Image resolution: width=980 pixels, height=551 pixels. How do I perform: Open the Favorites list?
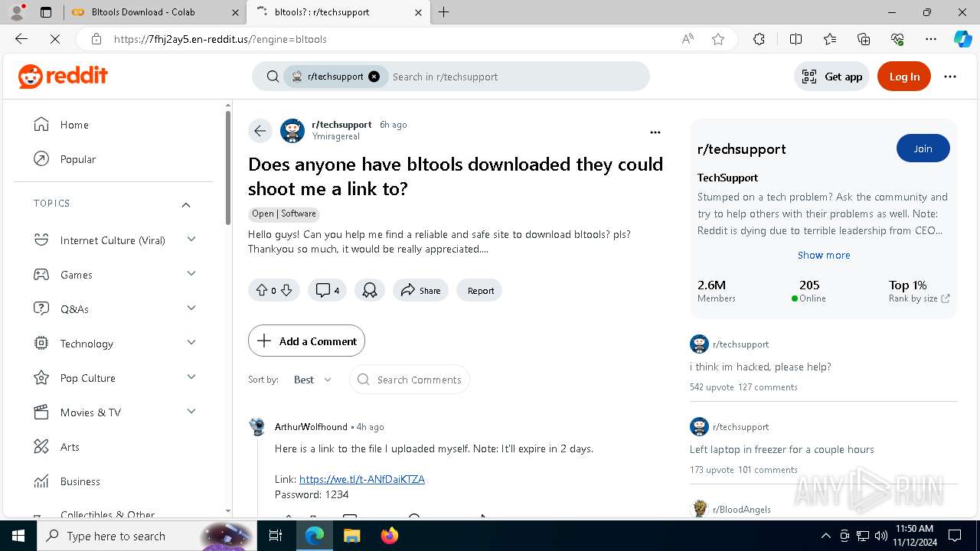click(830, 39)
